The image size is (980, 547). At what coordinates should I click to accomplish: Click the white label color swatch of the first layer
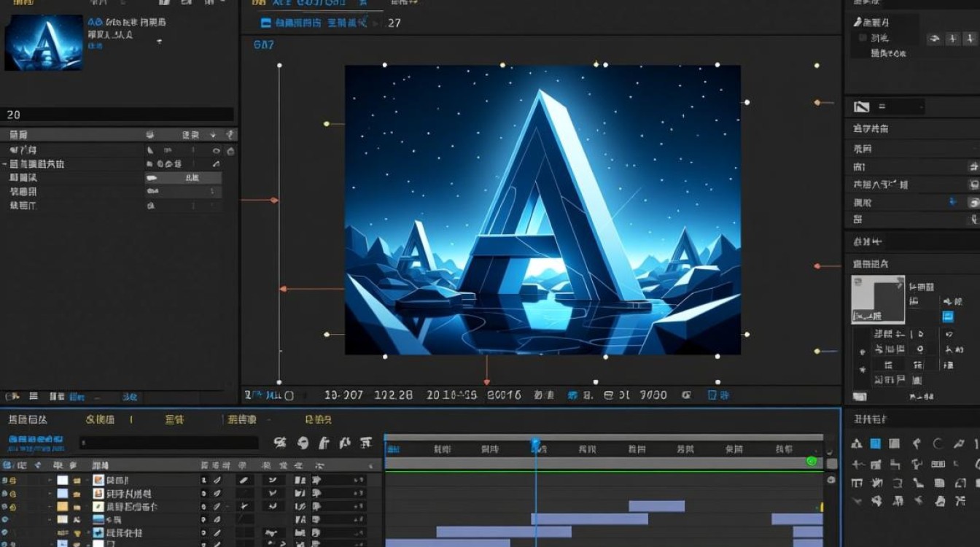coord(63,481)
